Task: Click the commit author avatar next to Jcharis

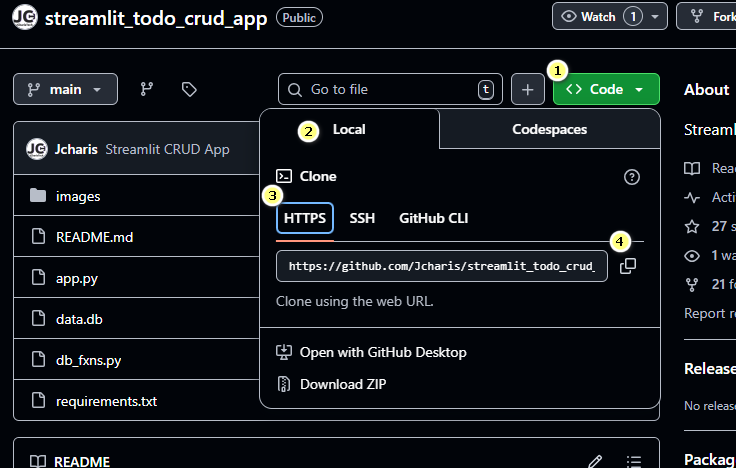Action: (37, 149)
